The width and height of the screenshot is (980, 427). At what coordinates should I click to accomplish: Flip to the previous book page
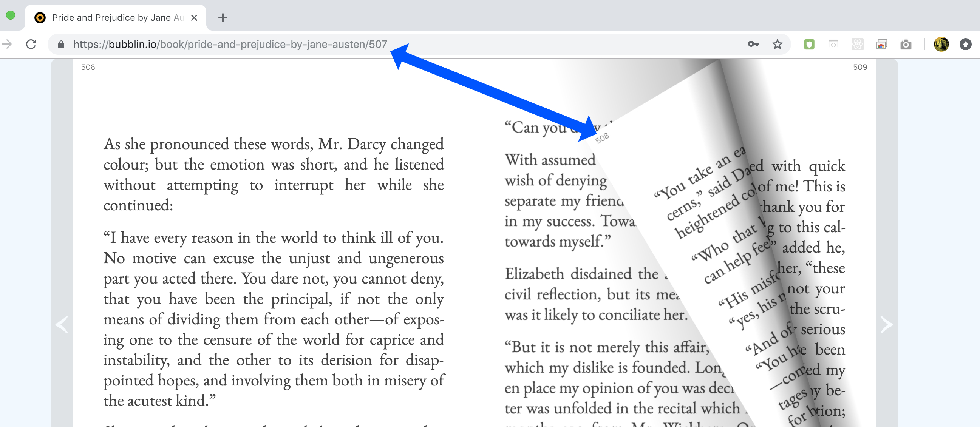[x=62, y=324]
